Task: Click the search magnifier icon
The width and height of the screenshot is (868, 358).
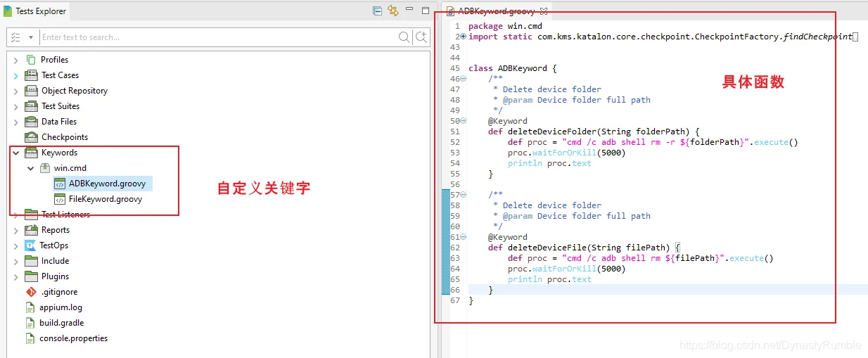Action: point(404,37)
